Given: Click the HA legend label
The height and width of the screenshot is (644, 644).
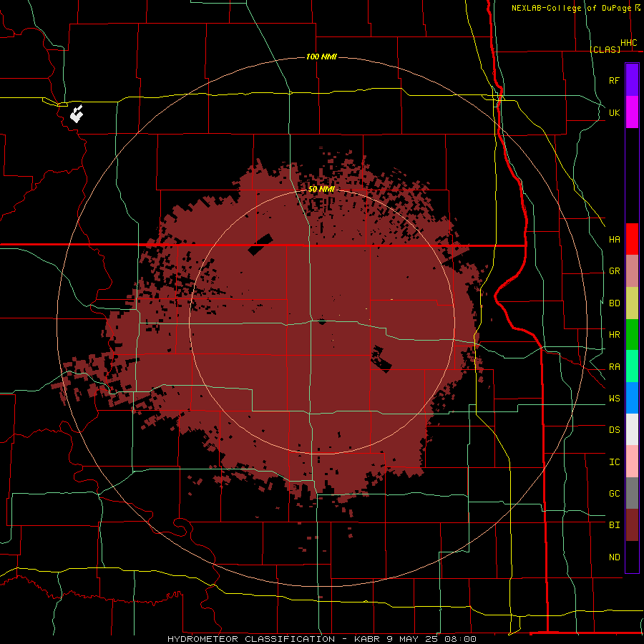Looking at the screenshot, I should (x=615, y=240).
